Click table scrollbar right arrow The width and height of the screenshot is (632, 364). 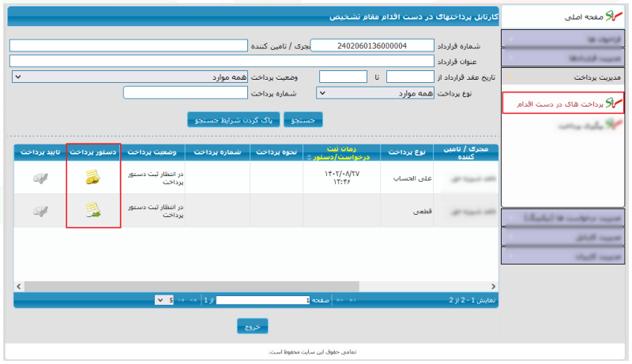[493, 287]
